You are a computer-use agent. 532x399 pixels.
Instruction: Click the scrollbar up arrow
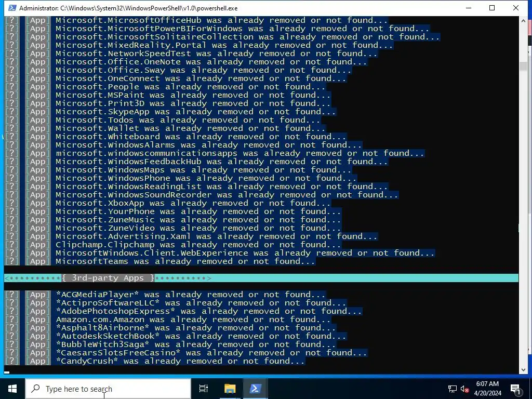(523, 20)
